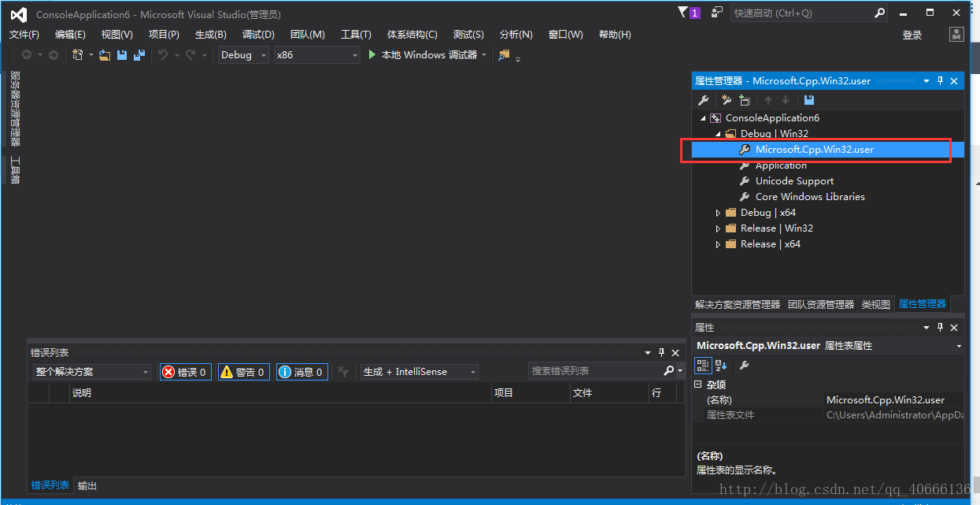Open the 工具箱 side tab
The image size is (980, 505).
tap(15, 170)
